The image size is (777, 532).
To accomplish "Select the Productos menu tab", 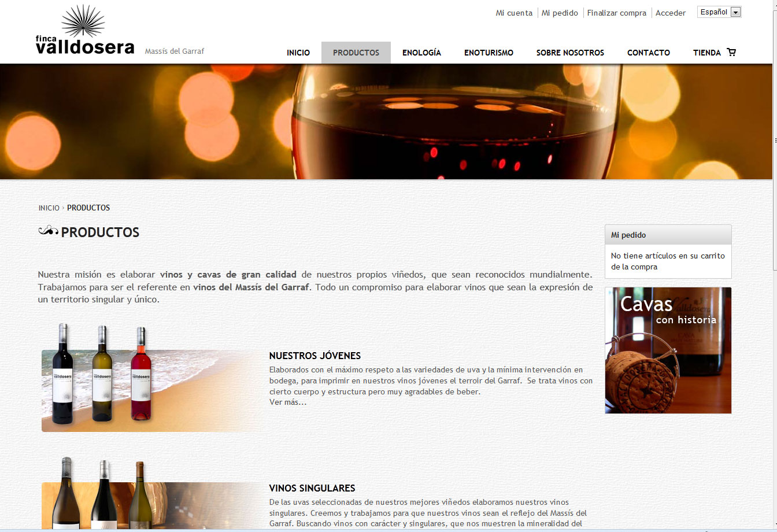I will click(x=356, y=53).
